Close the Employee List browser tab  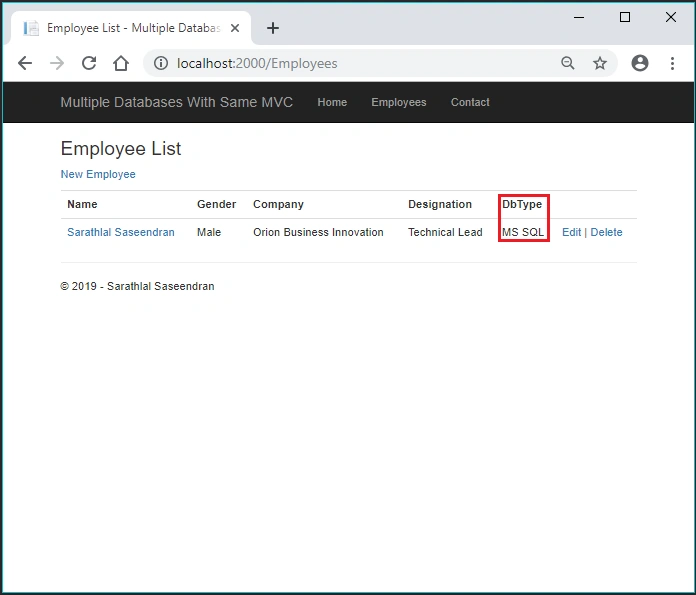[x=235, y=28]
